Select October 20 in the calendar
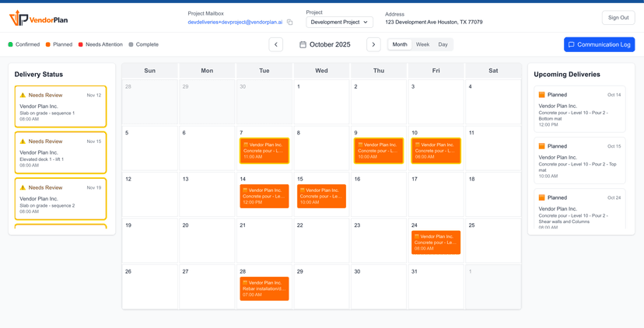Image resolution: width=644 pixels, height=328 pixels. (207, 241)
